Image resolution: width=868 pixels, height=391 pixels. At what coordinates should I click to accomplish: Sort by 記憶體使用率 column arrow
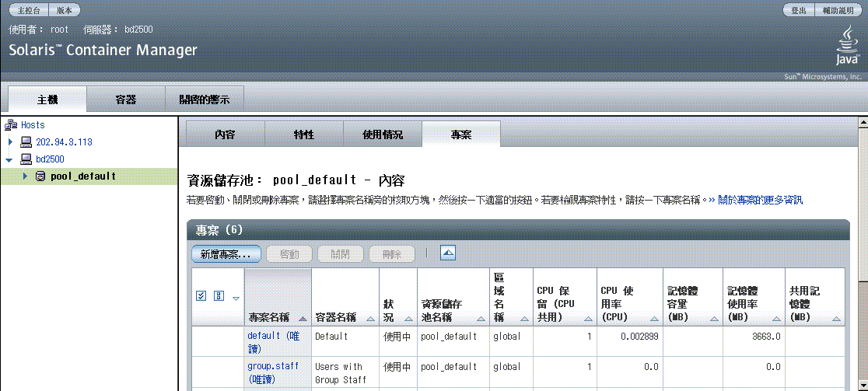point(775,319)
